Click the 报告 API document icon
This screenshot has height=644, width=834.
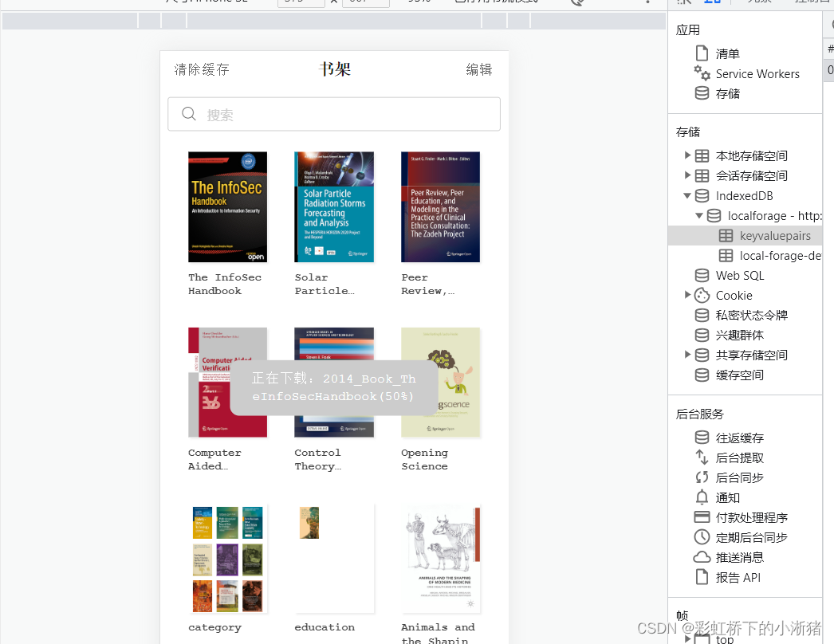coord(702,576)
